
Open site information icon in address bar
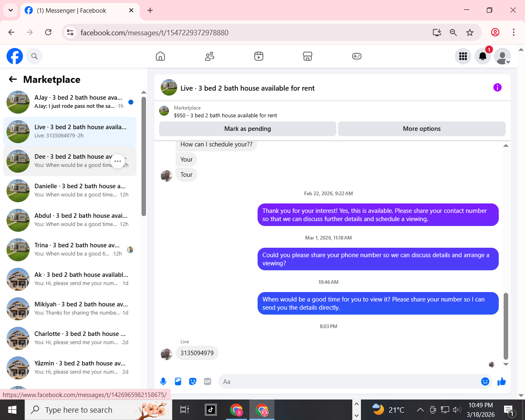pos(70,32)
